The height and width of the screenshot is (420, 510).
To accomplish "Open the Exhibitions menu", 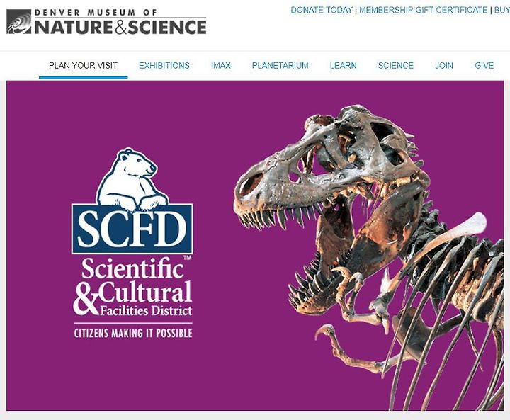I will click(x=164, y=65).
